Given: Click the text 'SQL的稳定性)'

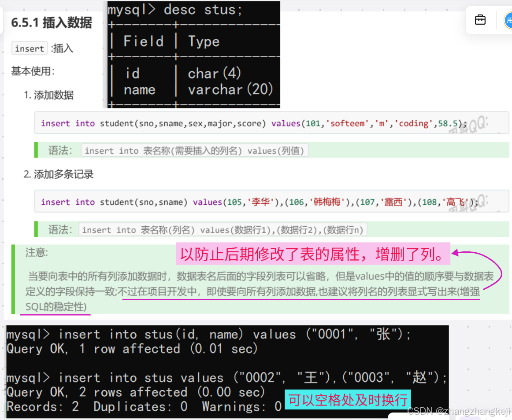Looking at the screenshot, I should coord(56,307).
